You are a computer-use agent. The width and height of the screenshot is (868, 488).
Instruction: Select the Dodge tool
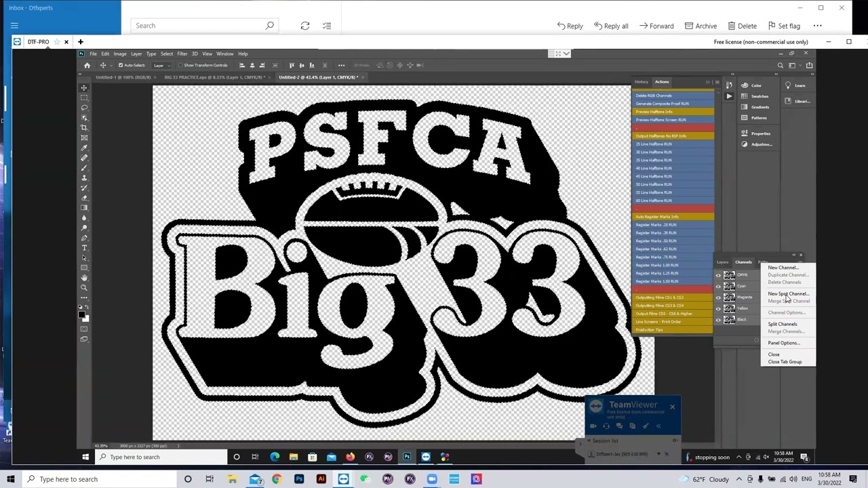click(x=84, y=228)
